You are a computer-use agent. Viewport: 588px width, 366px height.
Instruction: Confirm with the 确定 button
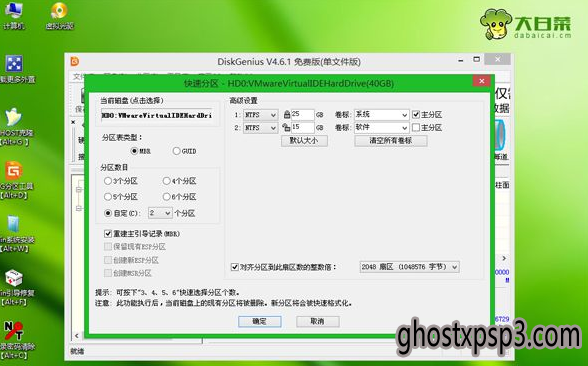[x=260, y=321]
